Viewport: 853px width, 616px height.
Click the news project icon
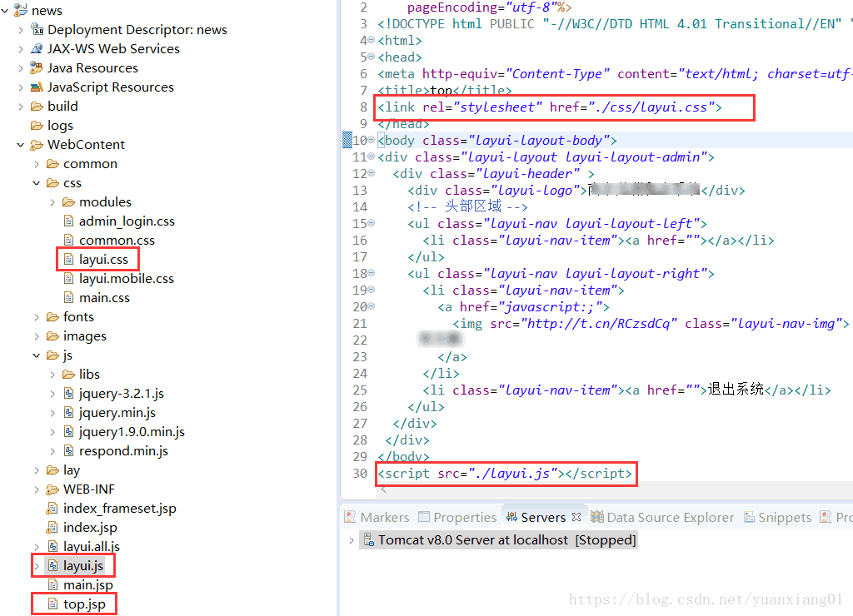21,10
